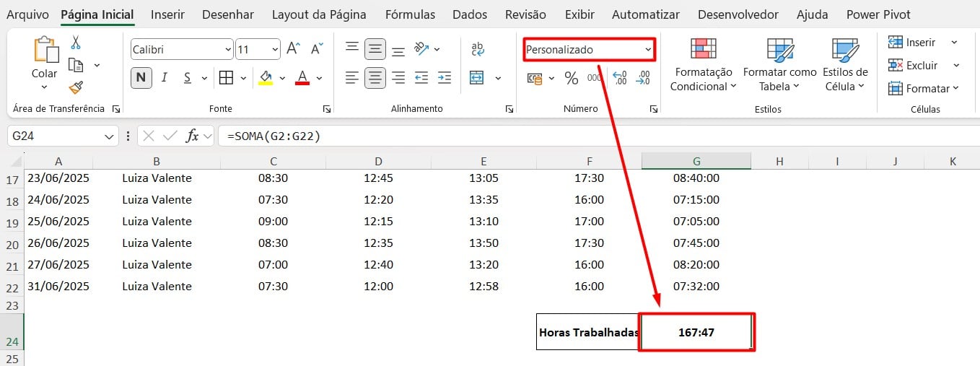Open Fonte group dialog launcher
Viewport: 980px width, 366px height.
(327, 109)
